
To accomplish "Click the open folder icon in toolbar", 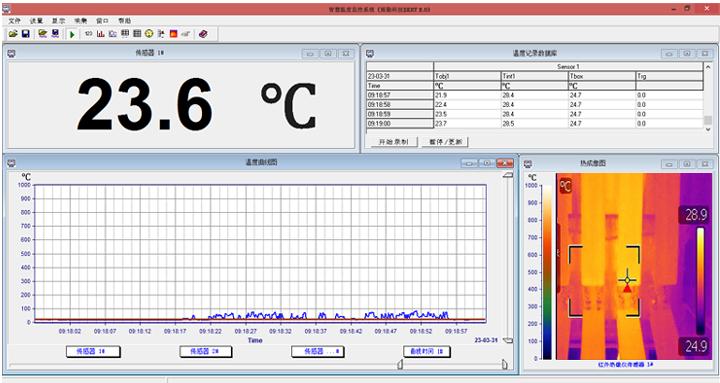I will [13, 34].
